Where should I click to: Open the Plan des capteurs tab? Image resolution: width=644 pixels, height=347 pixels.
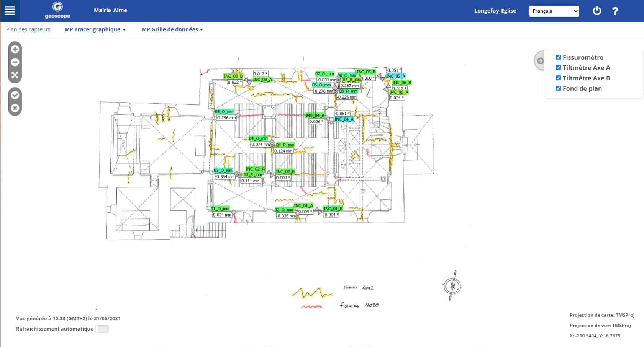point(28,29)
